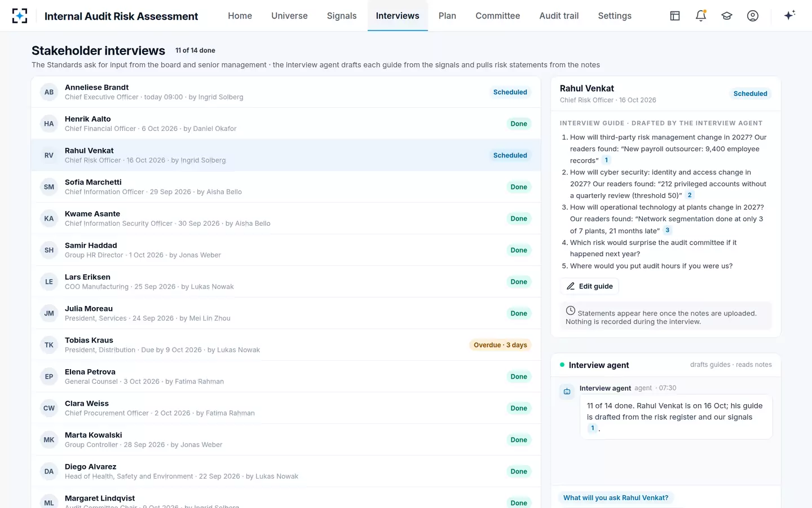Open the Signals tab

(342, 16)
